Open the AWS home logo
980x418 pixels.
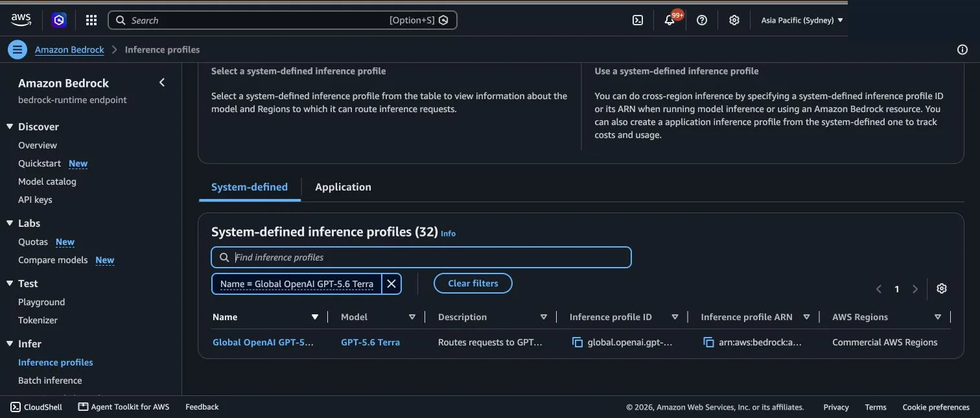point(21,20)
